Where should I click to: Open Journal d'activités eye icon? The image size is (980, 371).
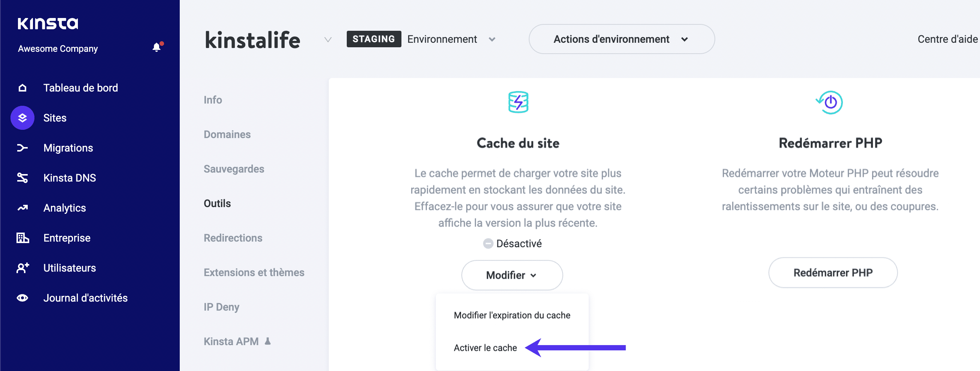tap(22, 297)
